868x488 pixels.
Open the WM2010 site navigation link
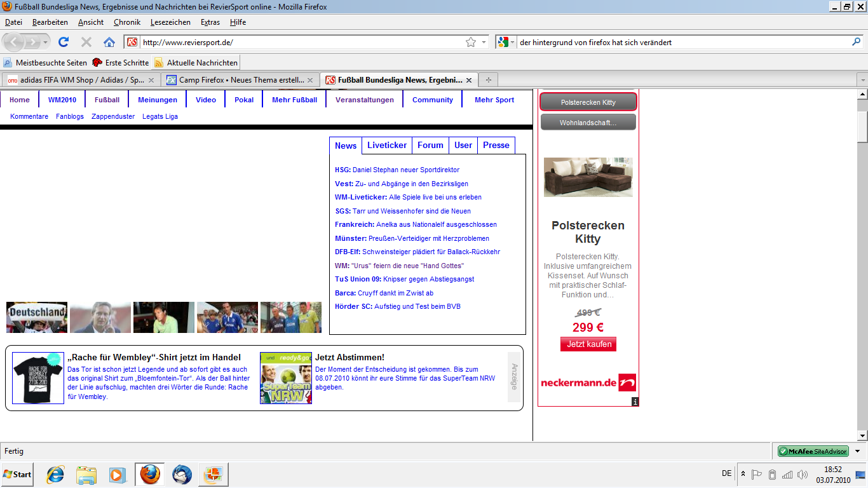coord(62,100)
